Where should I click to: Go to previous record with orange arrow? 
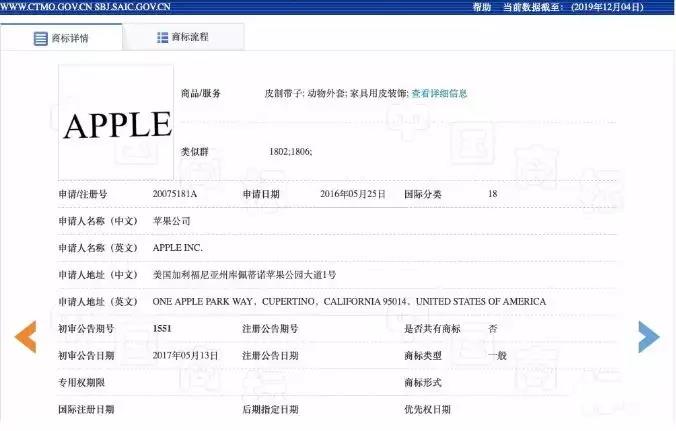(25, 337)
